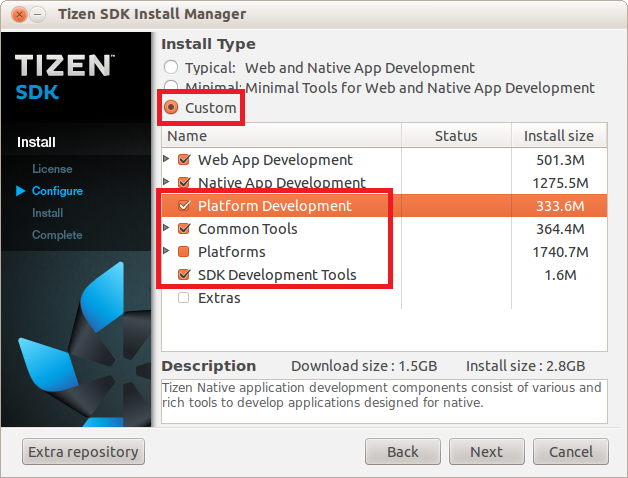Select the Platforms row label
The image size is (628, 478).
point(231,252)
